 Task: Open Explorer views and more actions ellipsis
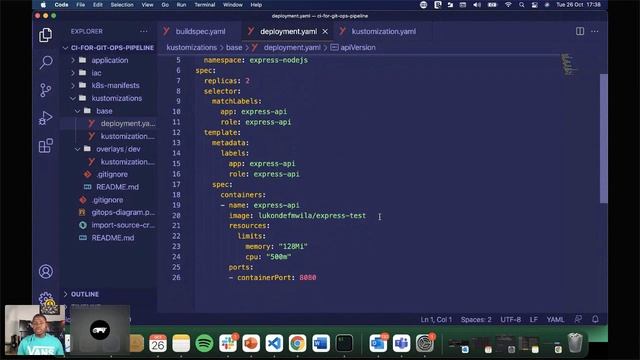click(144, 31)
